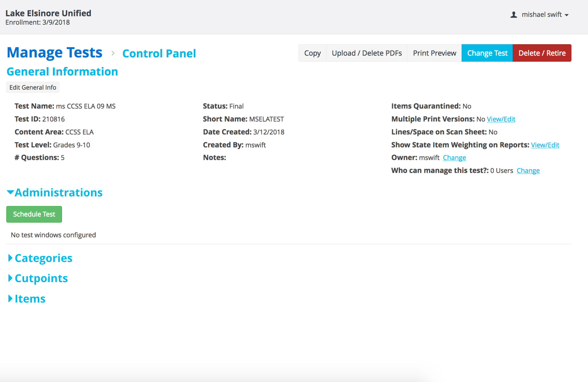Screen dimensions: 588x382
Task: Click the Copy button
Action: click(312, 53)
